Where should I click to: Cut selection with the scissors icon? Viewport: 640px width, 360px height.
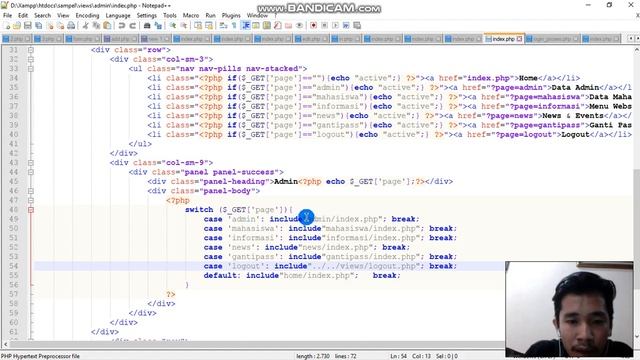tap(86, 25)
